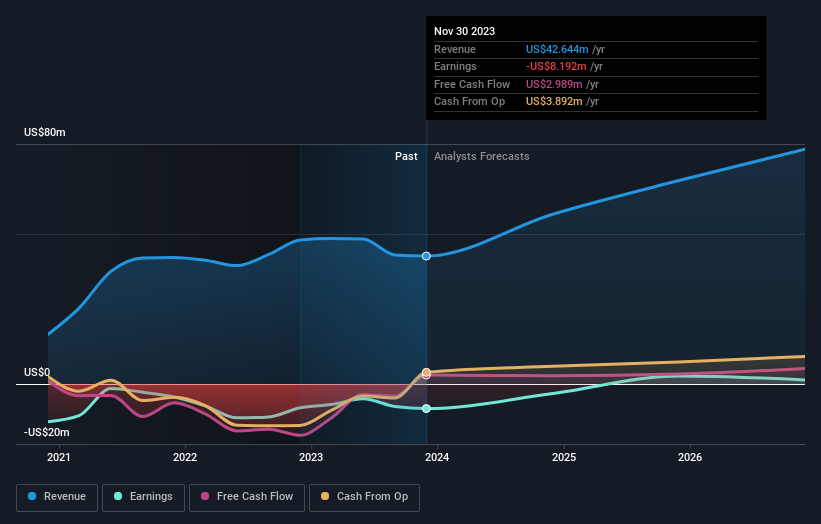Click the blue Revenue legend dot
821x524 pixels.
coord(32,496)
